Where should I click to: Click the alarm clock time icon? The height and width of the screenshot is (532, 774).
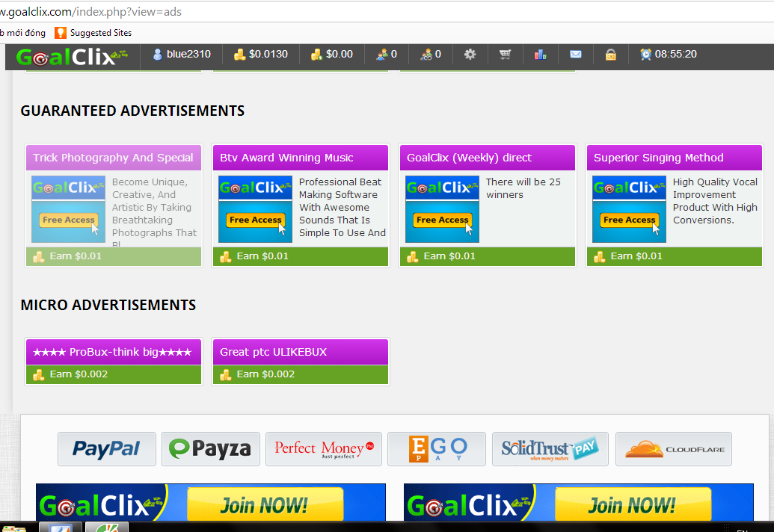(x=645, y=55)
